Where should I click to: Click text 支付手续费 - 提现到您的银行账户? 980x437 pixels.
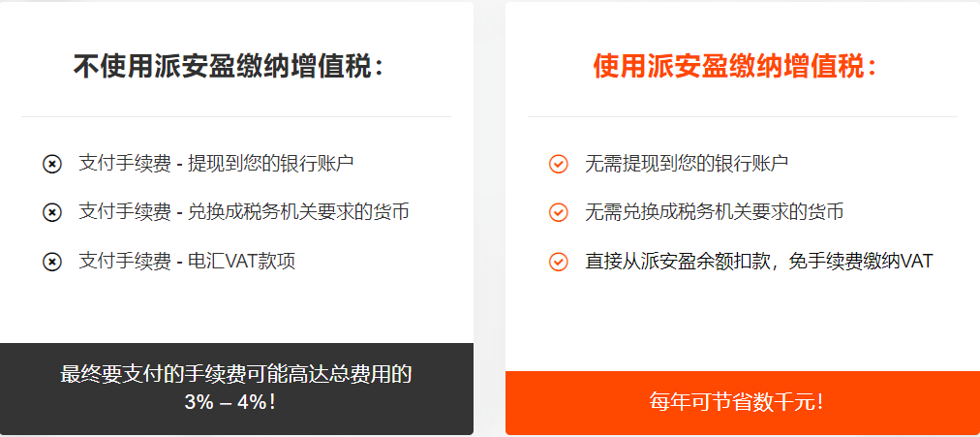pyautogui.click(x=216, y=164)
